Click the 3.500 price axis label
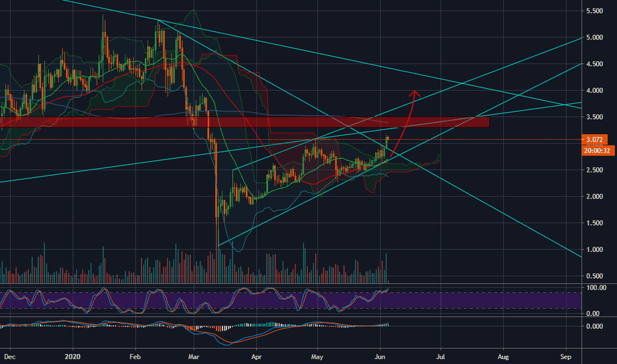617x364 pixels. pyautogui.click(x=594, y=117)
